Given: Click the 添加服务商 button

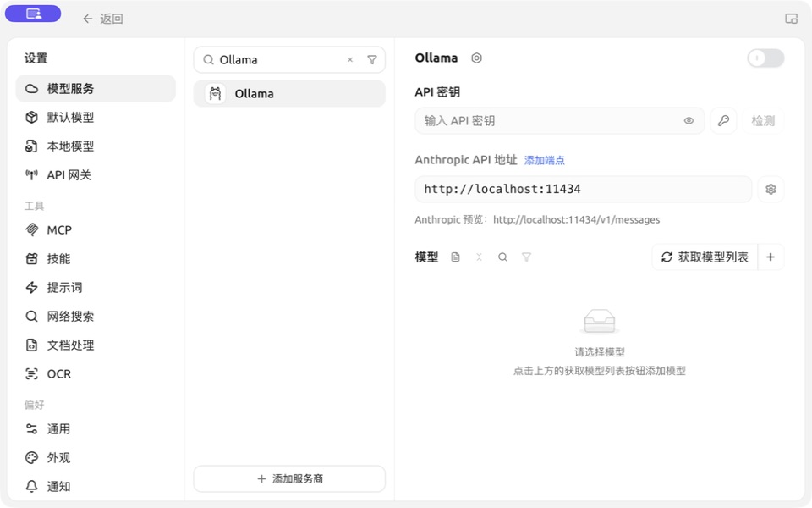Looking at the screenshot, I should [289, 478].
